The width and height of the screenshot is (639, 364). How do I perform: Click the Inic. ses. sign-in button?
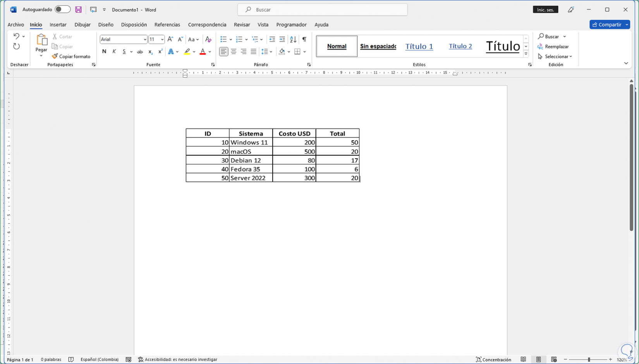click(546, 10)
